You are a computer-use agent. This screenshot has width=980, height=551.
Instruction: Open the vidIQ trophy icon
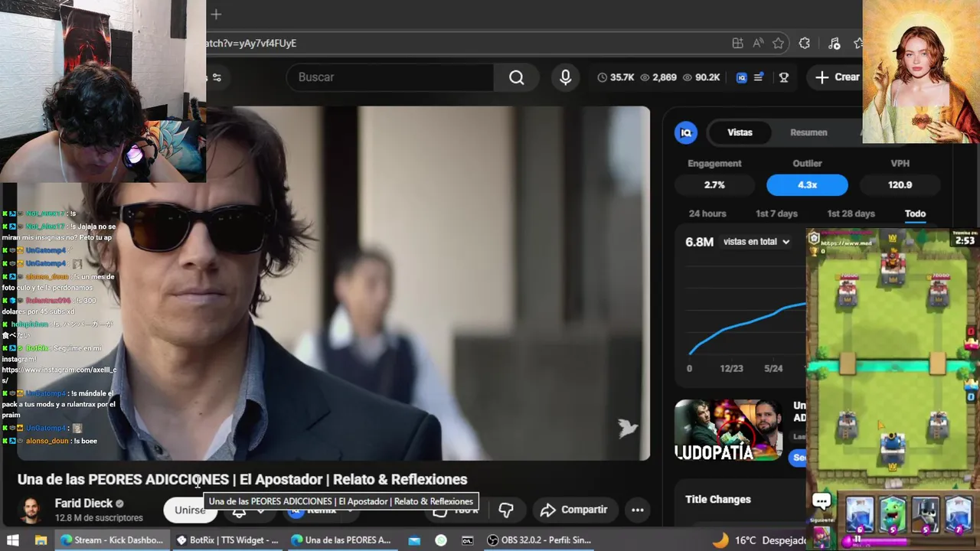pos(784,77)
